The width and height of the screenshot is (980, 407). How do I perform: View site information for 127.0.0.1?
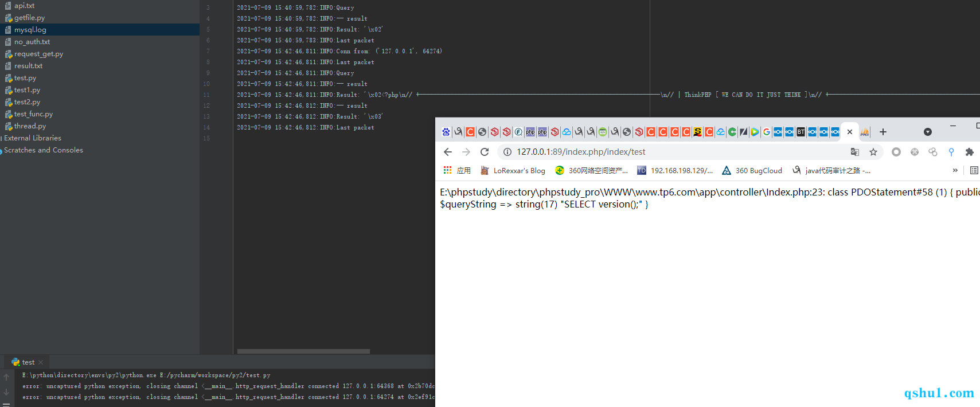pos(507,152)
